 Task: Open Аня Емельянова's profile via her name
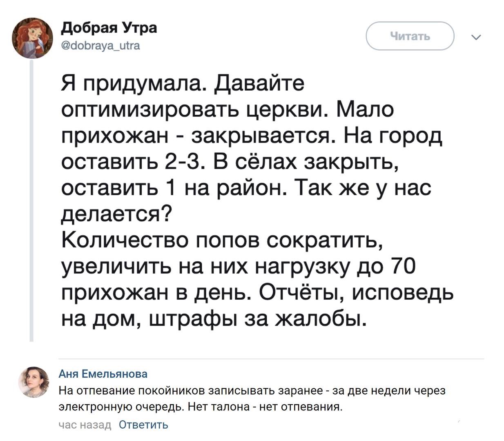click(x=104, y=373)
